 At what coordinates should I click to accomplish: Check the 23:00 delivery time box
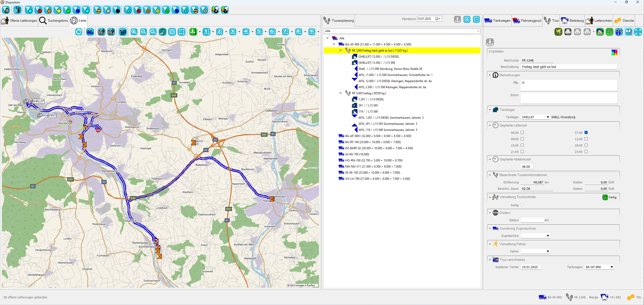586,151
